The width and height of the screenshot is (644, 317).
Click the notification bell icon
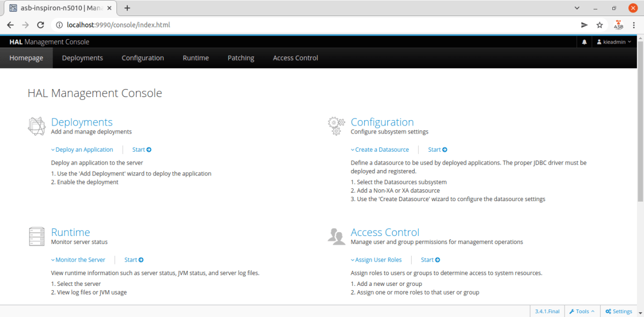[584, 41]
